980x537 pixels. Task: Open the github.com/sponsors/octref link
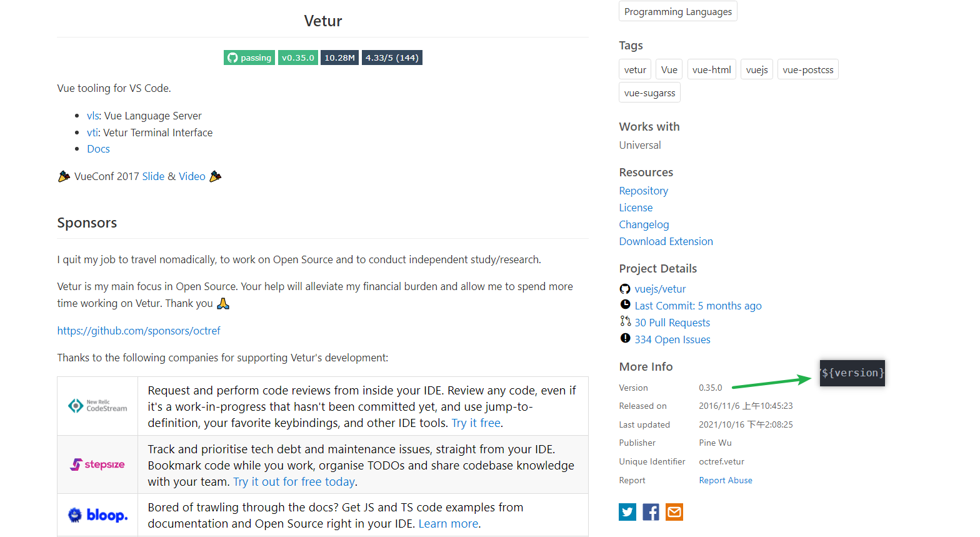(139, 331)
